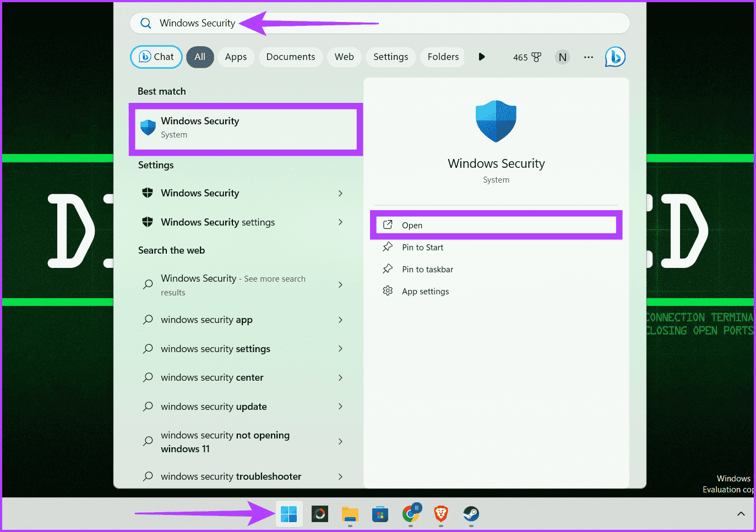The image size is (756, 532).
Task: Expand chevron next to windows security app
Action: pos(340,320)
